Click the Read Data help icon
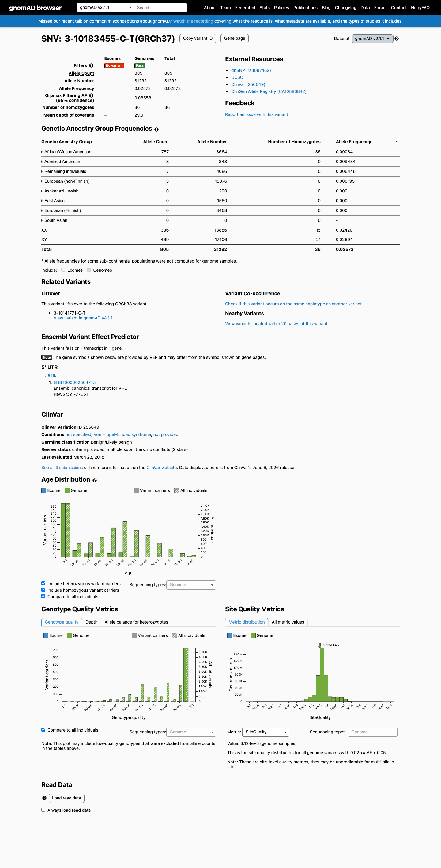The height and width of the screenshot is (868, 441). [x=44, y=798]
